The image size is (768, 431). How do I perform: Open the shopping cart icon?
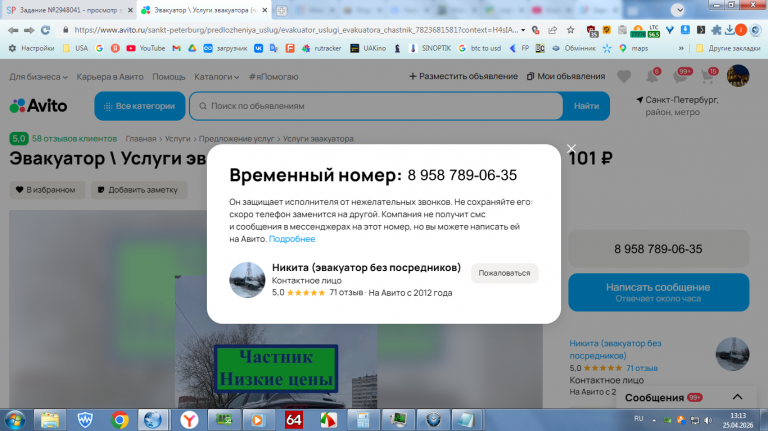pos(708,76)
